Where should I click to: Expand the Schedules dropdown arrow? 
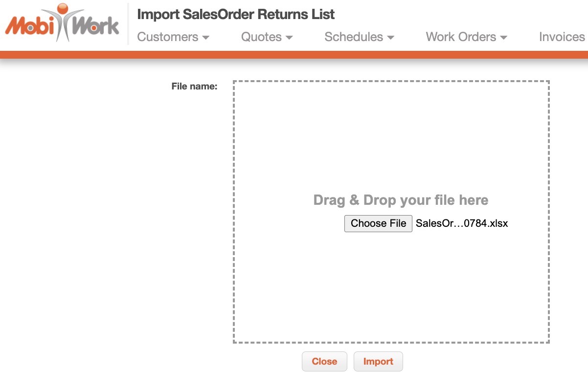click(390, 38)
